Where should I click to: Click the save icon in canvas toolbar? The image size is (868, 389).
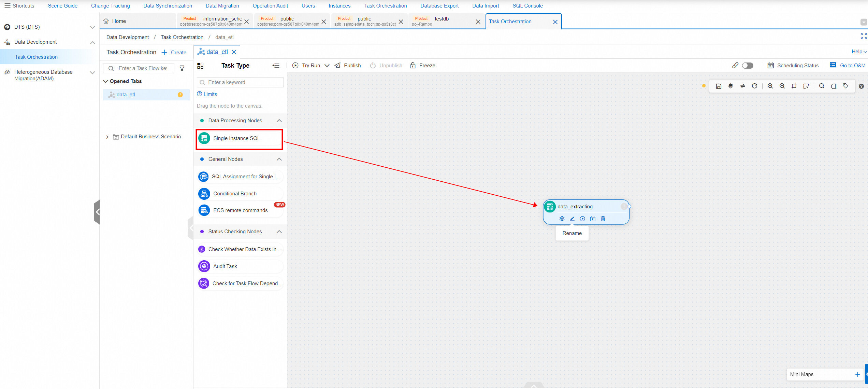(719, 86)
